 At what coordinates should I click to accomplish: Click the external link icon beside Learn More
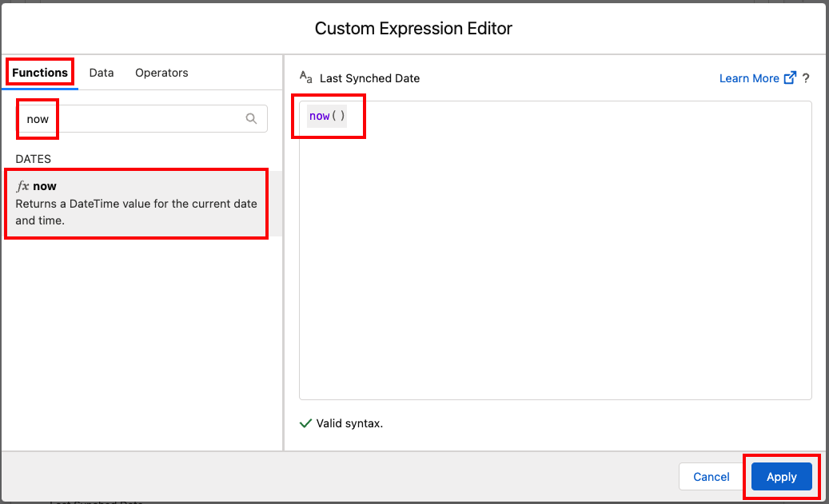[x=789, y=77]
